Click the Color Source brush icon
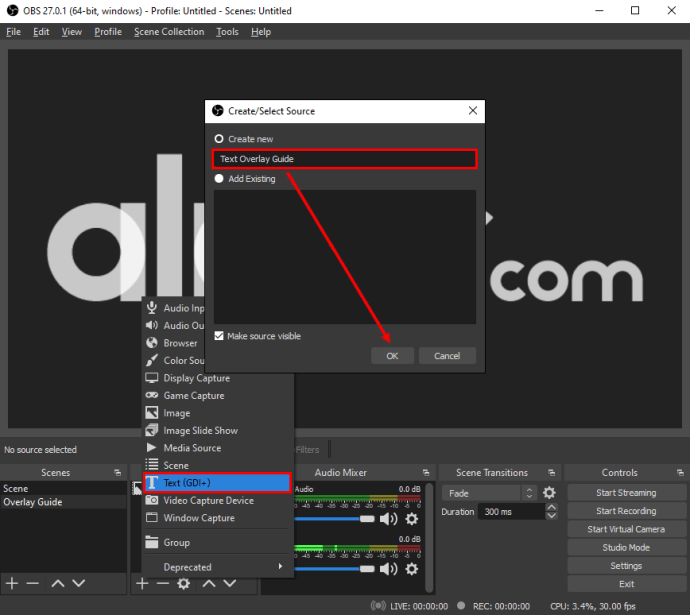The image size is (690, 615). pyautogui.click(x=152, y=360)
